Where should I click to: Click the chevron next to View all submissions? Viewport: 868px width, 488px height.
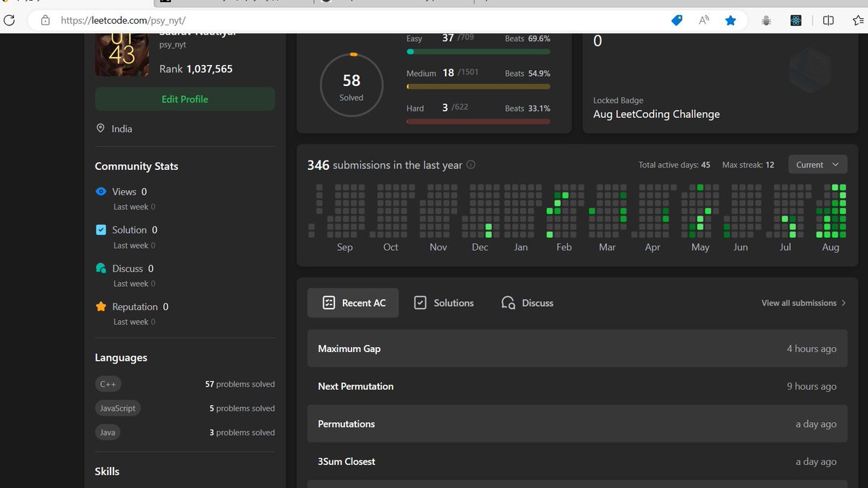843,303
